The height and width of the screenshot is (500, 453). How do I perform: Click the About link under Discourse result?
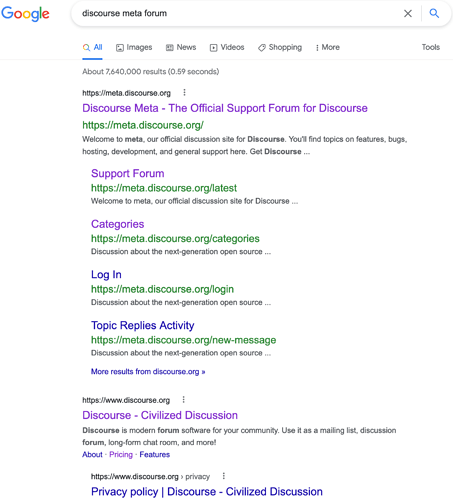coord(92,455)
